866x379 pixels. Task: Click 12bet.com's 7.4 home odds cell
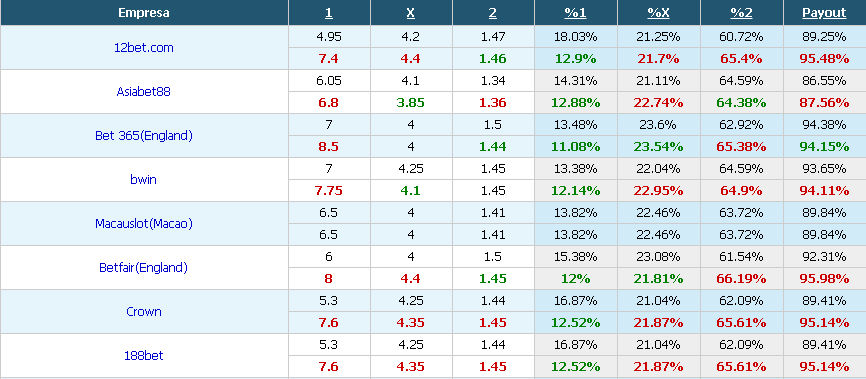(x=329, y=59)
